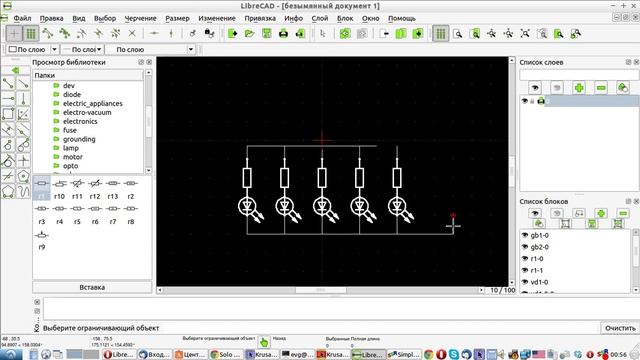Screen dimensions: 640x360
Task: Add a new layer
Action: click(x=579, y=88)
